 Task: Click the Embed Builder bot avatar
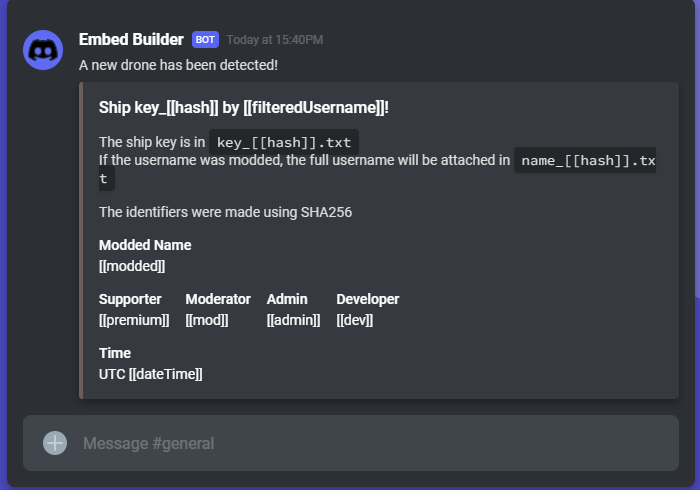coord(43,50)
